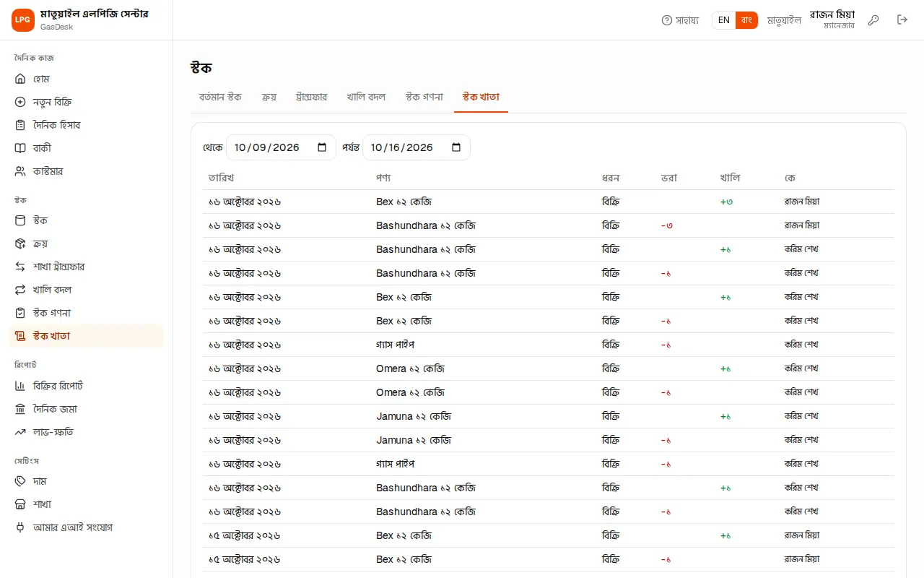
Task: Click the LPG logo badge
Action: [23, 20]
